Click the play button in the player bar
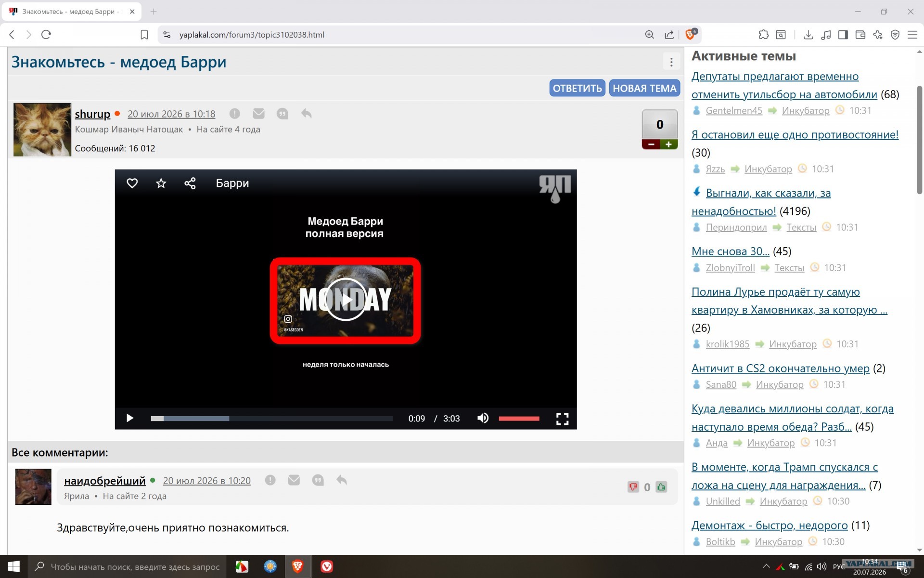924x578 pixels. (x=129, y=418)
